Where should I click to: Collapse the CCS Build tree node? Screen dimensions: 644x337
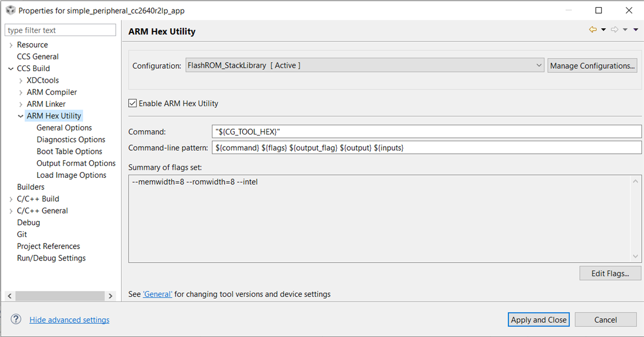pyautogui.click(x=11, y=69)
